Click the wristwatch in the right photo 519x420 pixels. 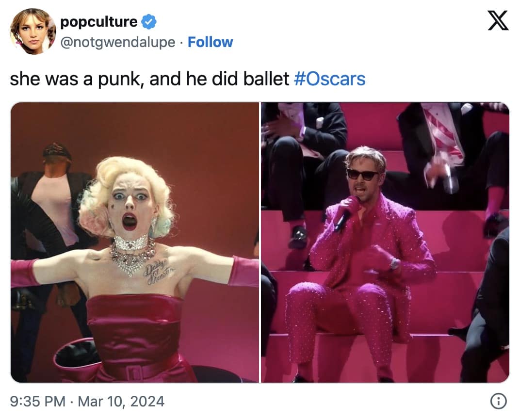395,263
